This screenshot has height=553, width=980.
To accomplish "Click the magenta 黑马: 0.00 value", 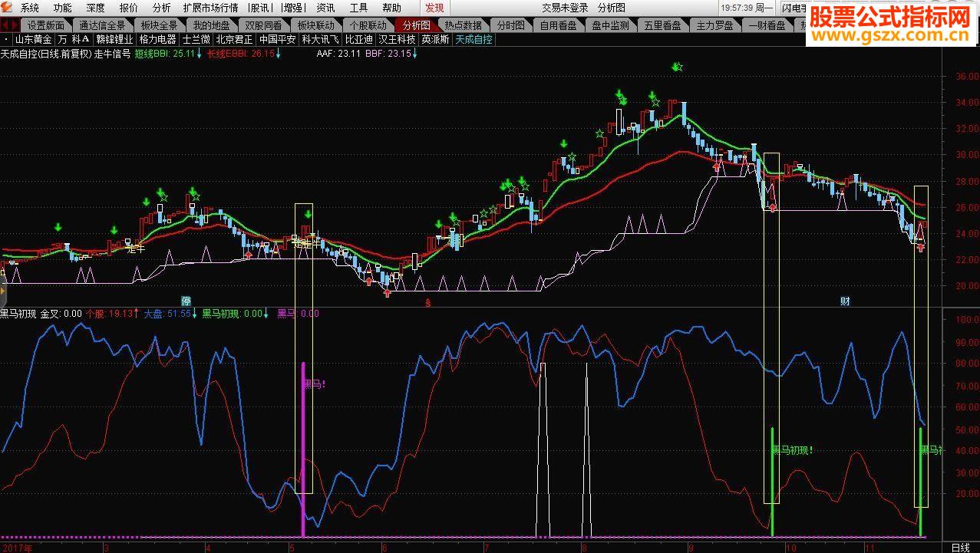I will 298,314.
